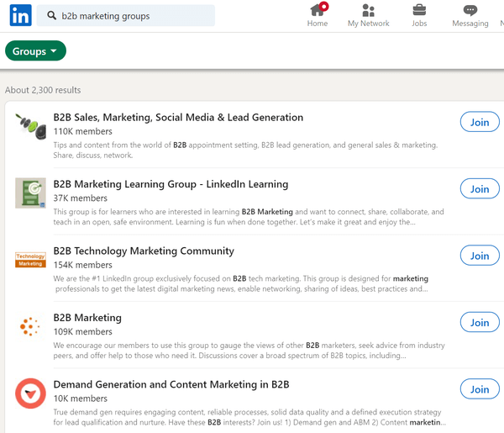Join the B2B Sales, Marketing, Social Media group
The width and height of the screenshot is (504, 433).
(480, 122)
